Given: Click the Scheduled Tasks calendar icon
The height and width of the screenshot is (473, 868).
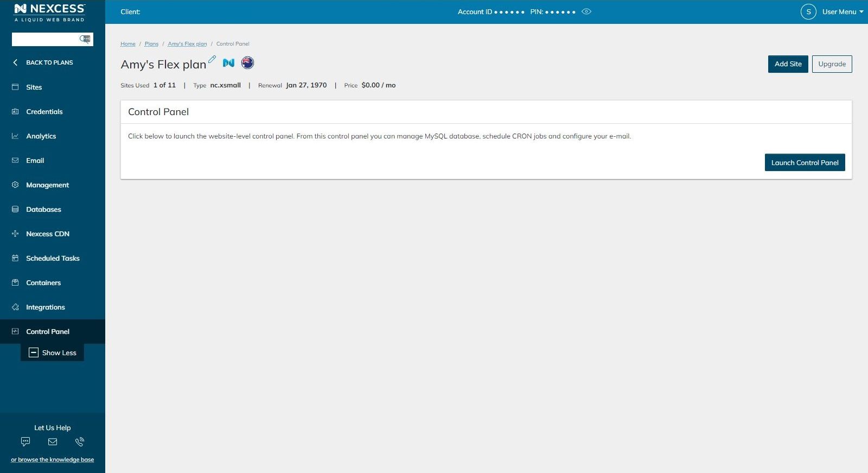Looking at the screenshot, I should tap(15, 258).
